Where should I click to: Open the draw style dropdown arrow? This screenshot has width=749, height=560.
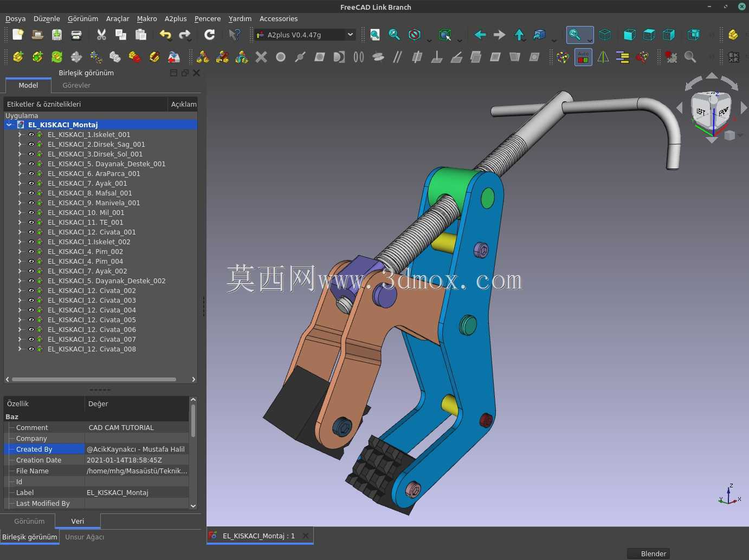coord(429,40)
